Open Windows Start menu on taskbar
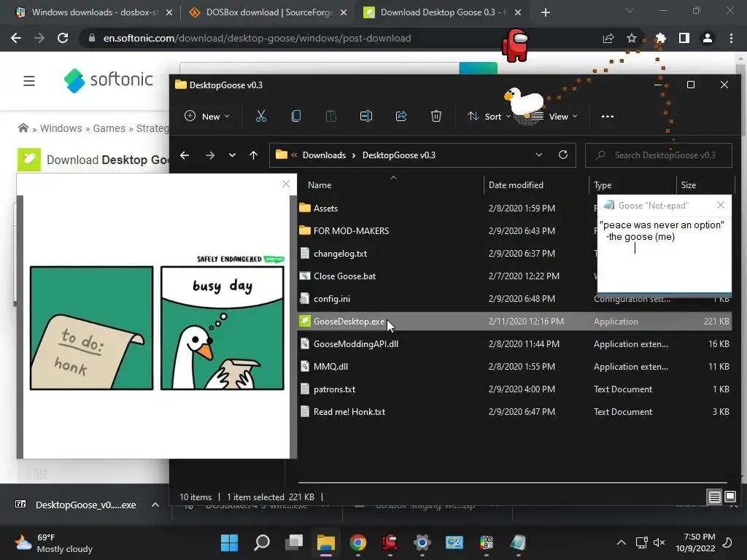747x560 pixels. pos(229,542)
